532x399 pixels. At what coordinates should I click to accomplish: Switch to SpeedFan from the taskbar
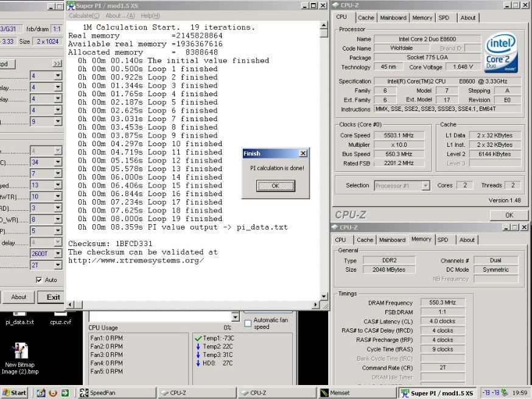(x=116, y=393)
